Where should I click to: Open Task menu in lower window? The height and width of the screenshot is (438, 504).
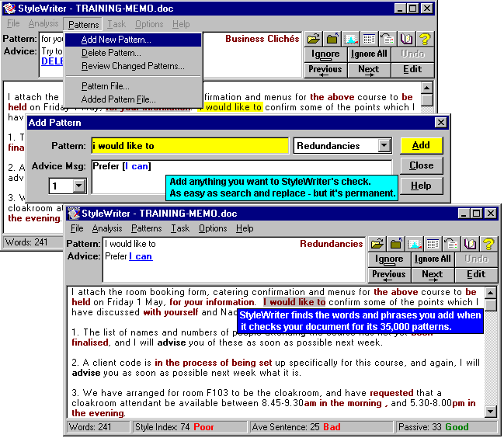click(x=180, y=228)
